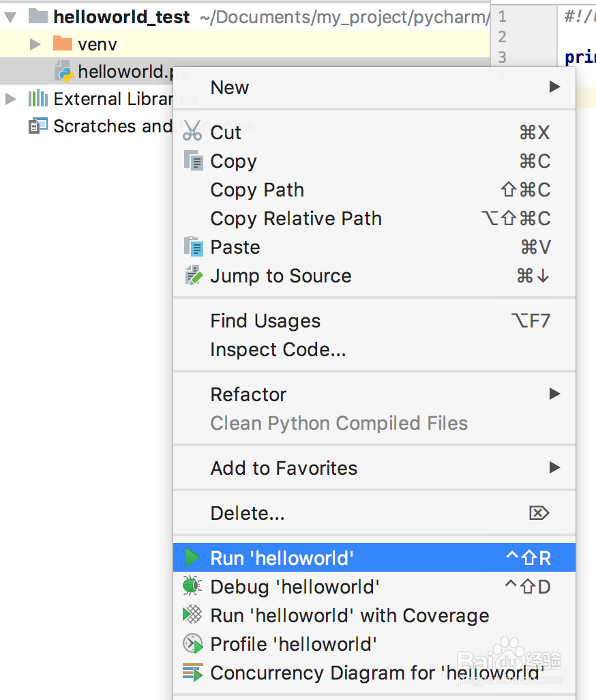
Task: Collapse the helloworld_test project root
Action: point(10,16)
